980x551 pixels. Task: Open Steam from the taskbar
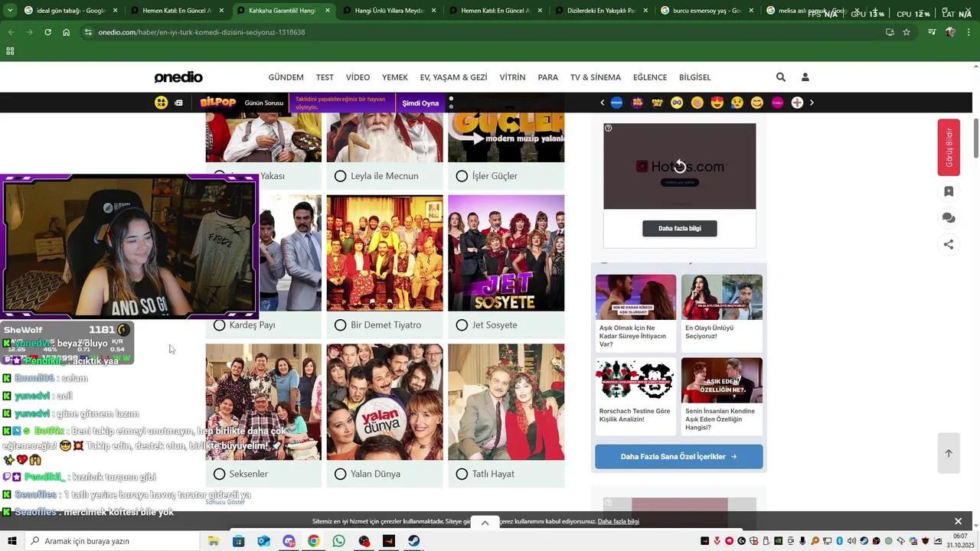tap(413, 541)
